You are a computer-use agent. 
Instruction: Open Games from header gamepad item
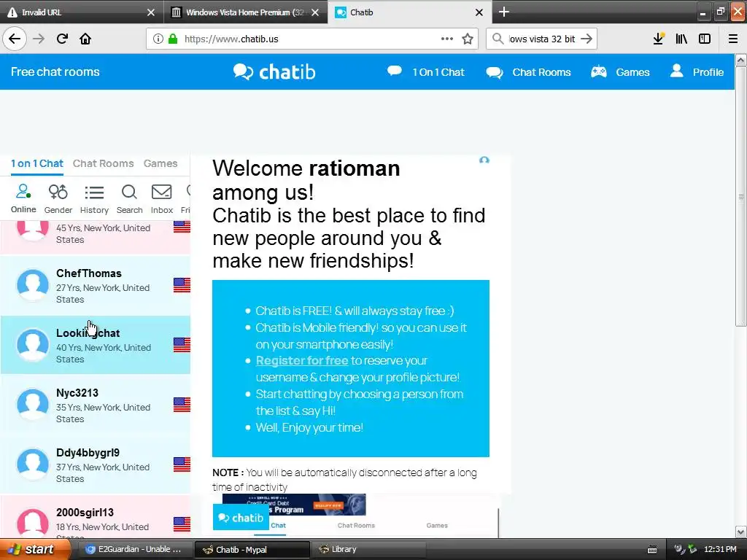pos(620,72)
